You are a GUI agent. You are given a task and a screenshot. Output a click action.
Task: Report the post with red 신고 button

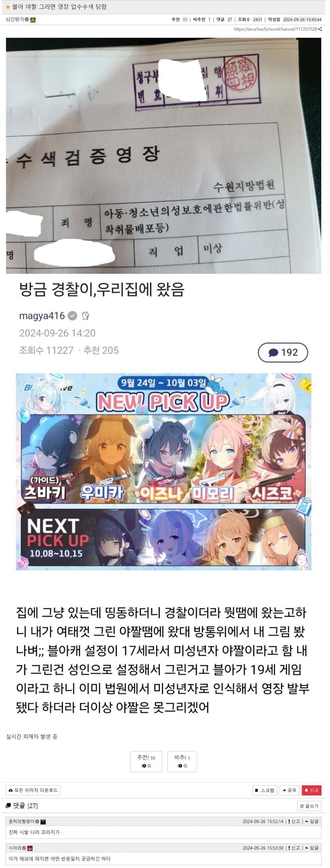click(x=311, y=790)
